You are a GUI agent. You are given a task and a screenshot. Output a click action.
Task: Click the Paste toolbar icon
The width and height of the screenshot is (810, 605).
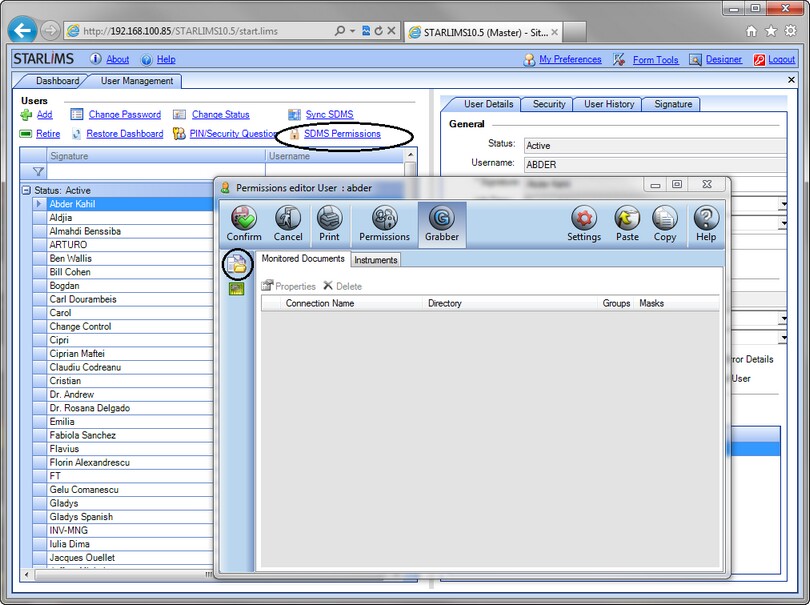tap(627, 223)
